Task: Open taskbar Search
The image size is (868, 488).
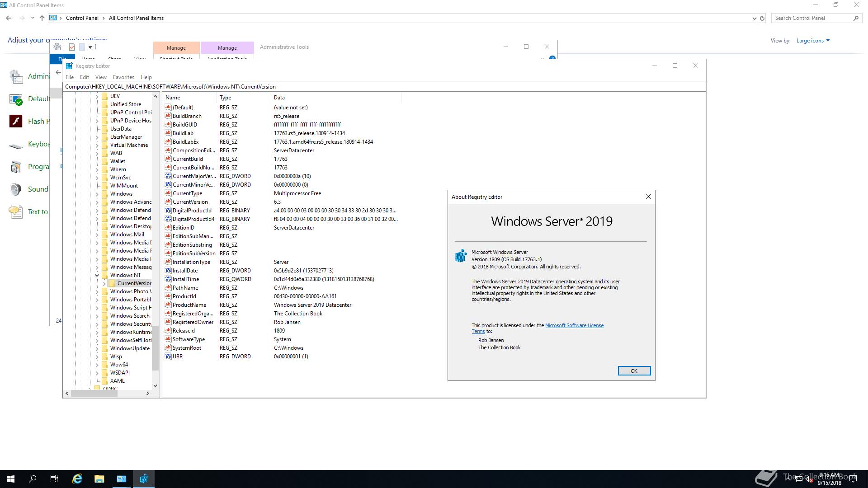Action: click(x=33, y=479)
